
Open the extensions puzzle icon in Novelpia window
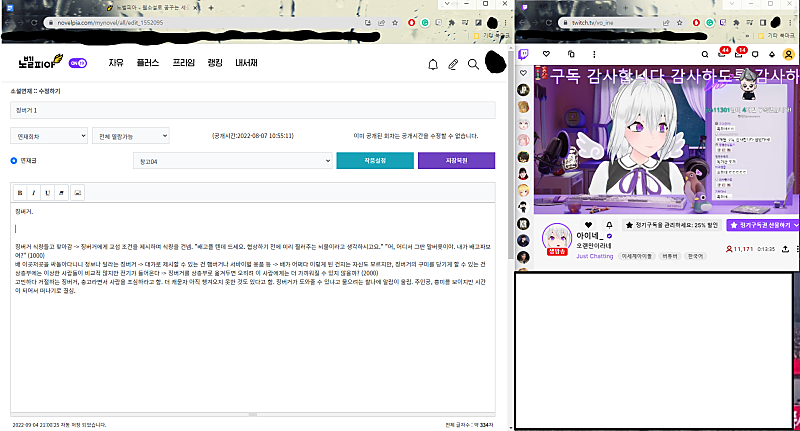coord(452,22)
